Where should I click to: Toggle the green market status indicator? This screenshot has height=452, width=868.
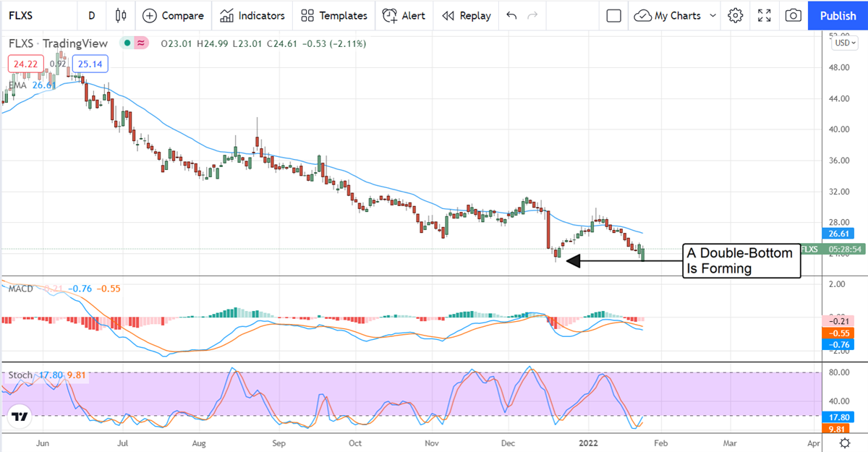(127, 43)
